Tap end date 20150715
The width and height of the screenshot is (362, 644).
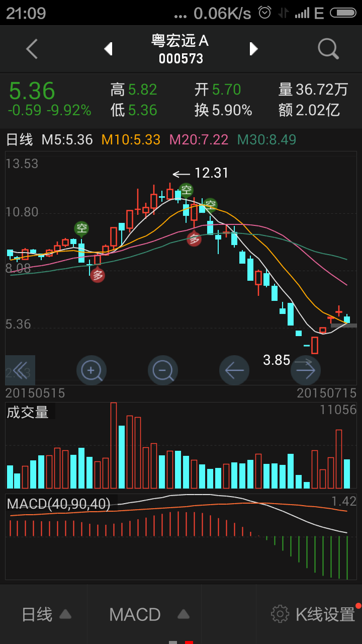(326, 393)
